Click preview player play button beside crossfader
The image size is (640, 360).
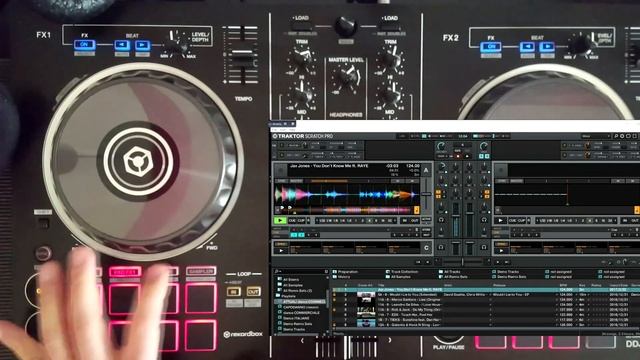click(498, 262)
